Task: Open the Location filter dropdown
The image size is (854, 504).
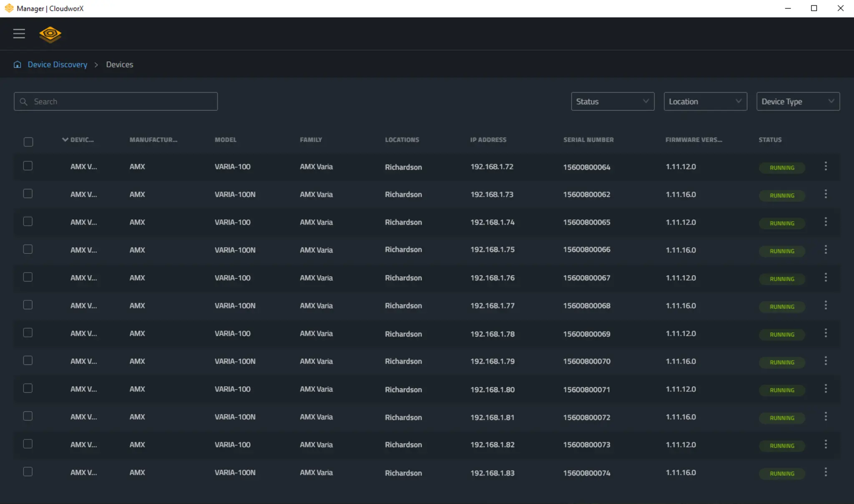Action: (705, 101)
